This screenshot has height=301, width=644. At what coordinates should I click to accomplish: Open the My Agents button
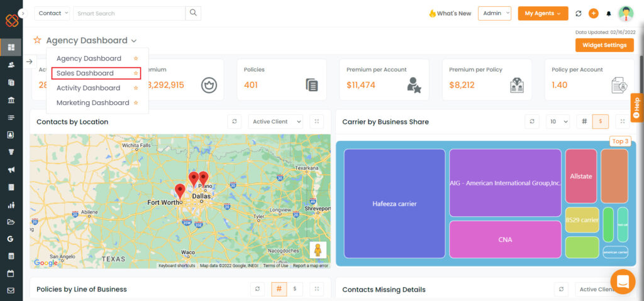[543, 13]
